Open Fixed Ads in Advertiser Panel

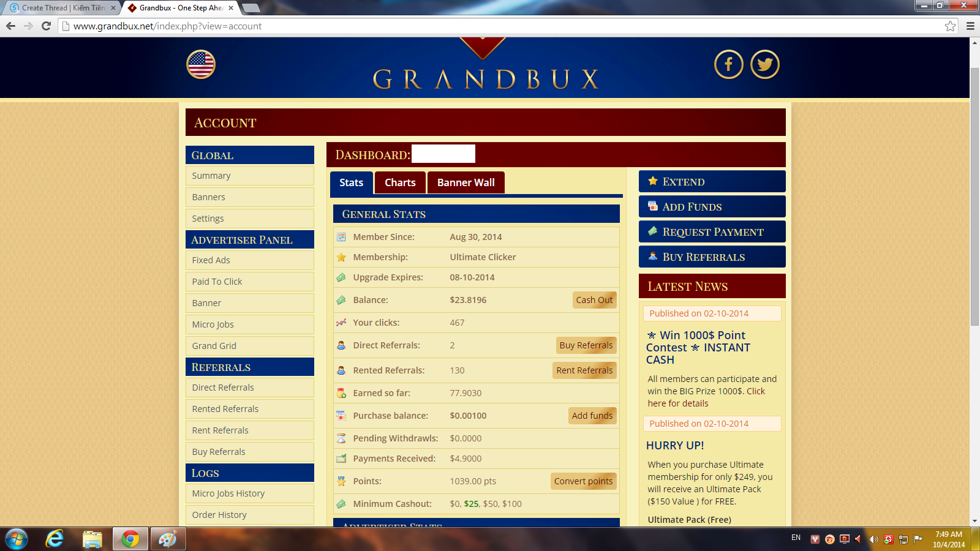point(250,260)
